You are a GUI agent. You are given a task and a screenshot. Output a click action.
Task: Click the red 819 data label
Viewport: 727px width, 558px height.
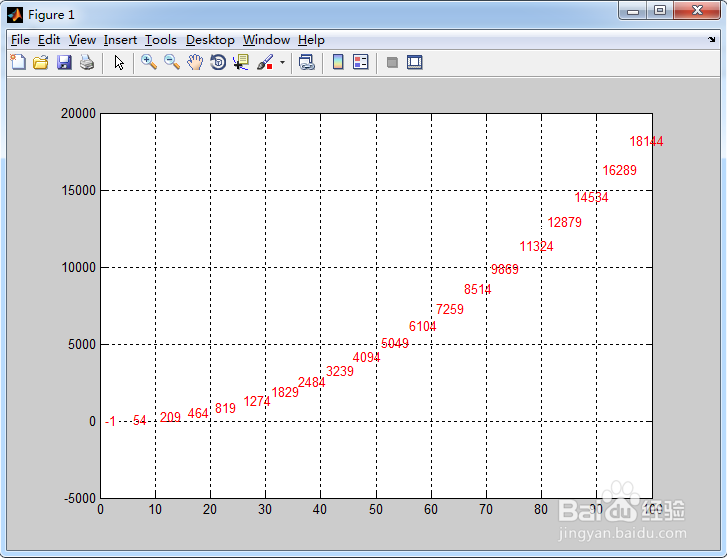pos(225,408)
